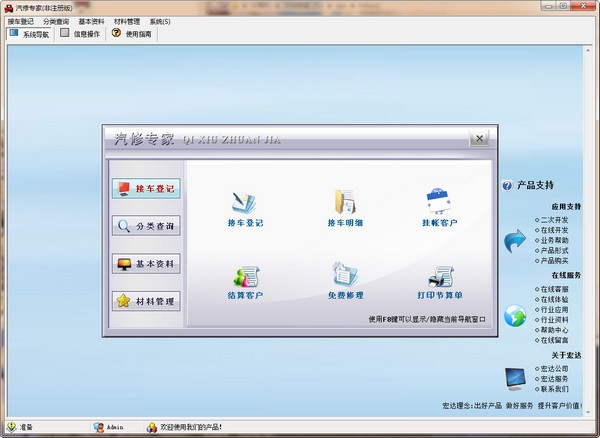Select the 材料管理 sidebar button with star
The width and height of the screenshot is (600, 438).
tap(146, 301)
